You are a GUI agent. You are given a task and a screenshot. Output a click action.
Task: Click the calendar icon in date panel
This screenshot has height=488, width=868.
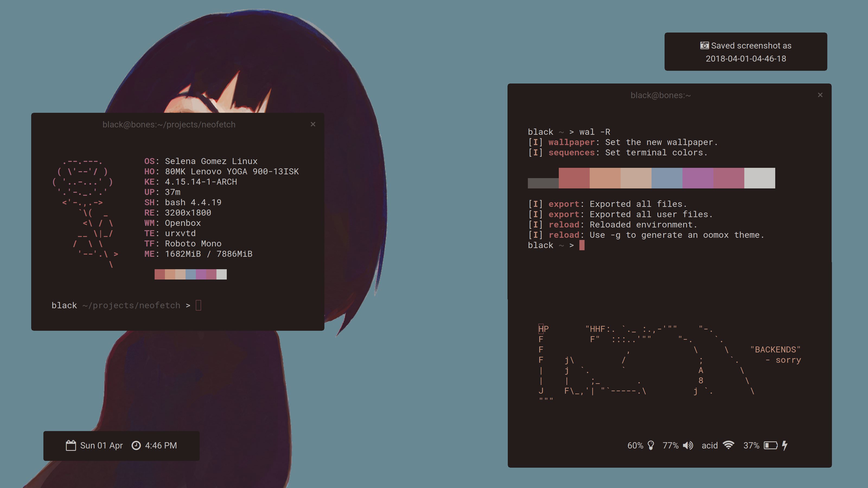(x=71, y=445)
